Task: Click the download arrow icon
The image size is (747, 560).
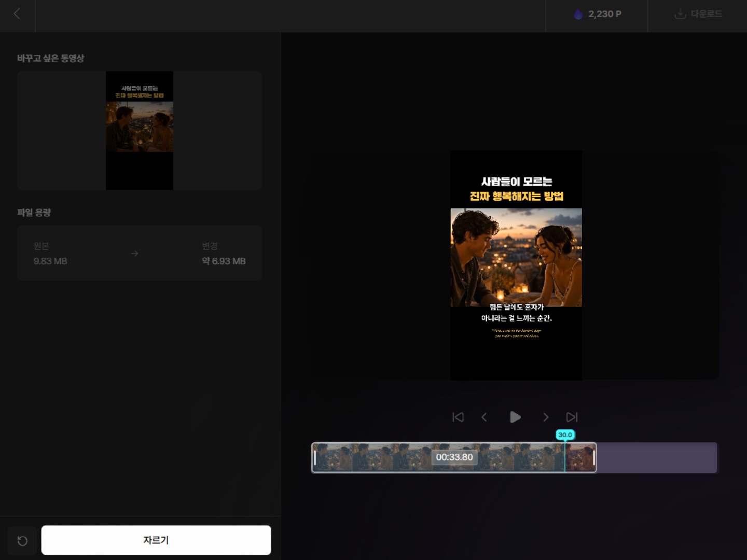Action: pos(680,14)
